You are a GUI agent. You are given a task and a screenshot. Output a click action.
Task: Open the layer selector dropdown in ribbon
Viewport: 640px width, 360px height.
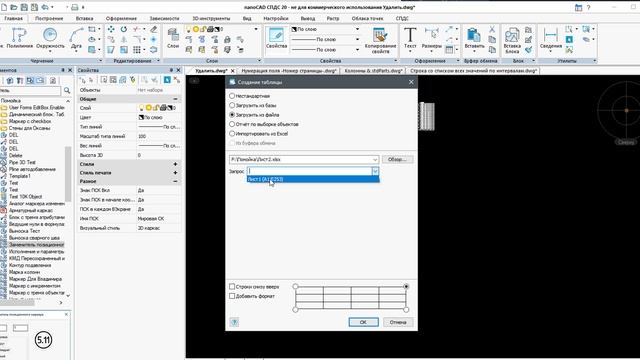point(256,29)
